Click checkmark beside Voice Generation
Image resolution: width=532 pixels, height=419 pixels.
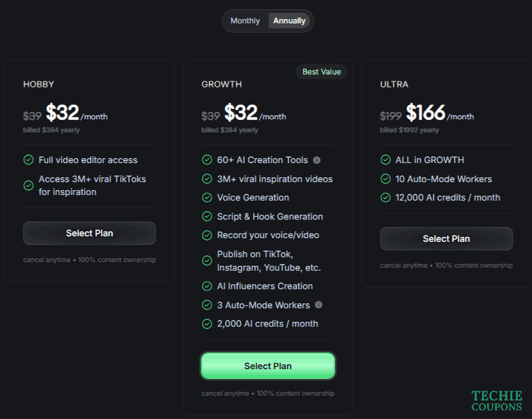(x=207, y=198)
